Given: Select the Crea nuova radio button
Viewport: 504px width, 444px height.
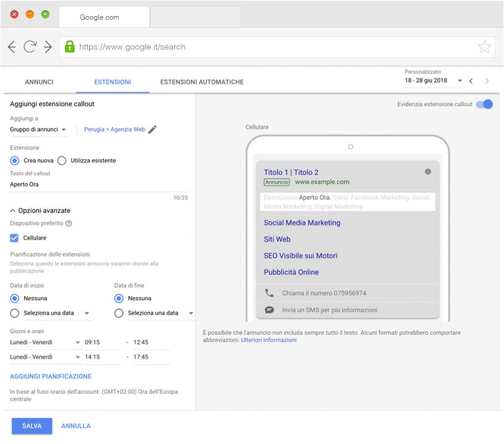Looking at the screenshot, I should (14, 161).
